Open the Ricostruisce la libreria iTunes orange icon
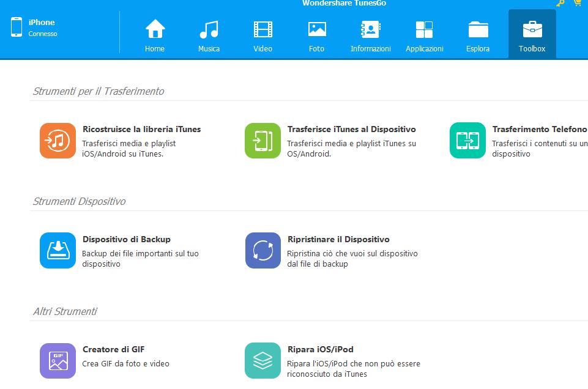588x389 pixels. pyautogui.click(x=58, y=141)
